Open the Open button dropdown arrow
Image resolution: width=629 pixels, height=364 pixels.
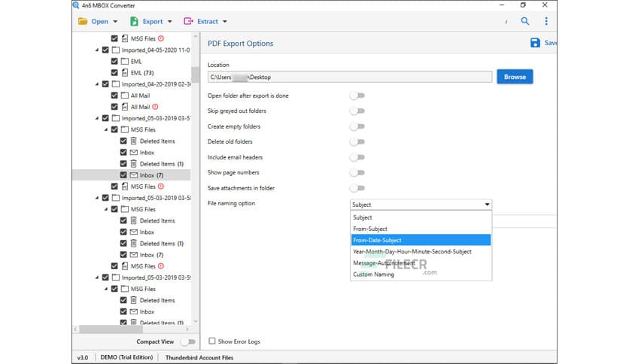click(x=116, y=22)
